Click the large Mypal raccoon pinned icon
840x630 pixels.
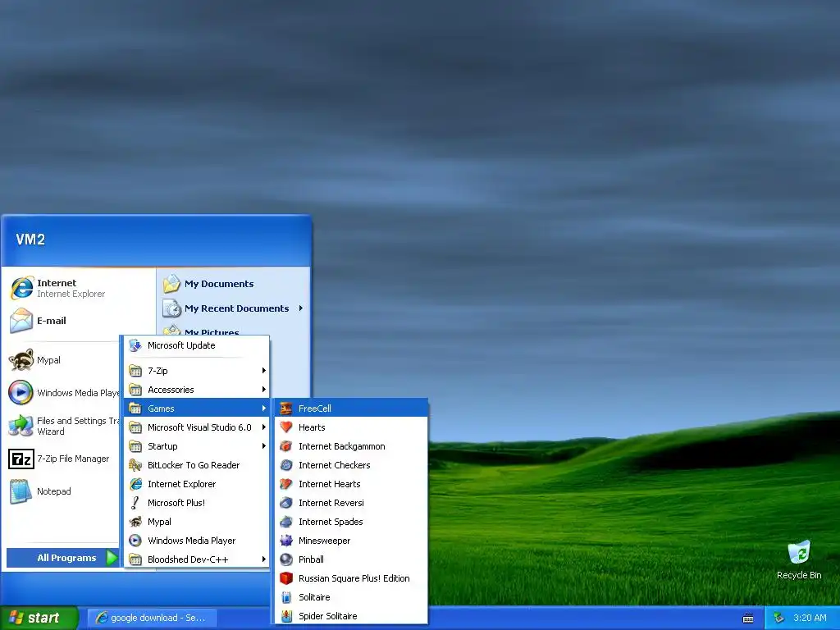[x=21, y=360]
